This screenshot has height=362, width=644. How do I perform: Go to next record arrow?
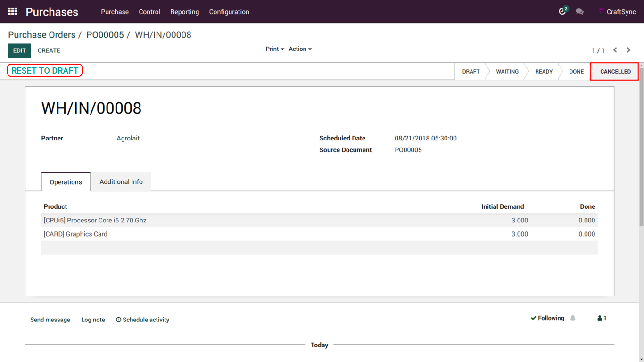tap(628, 50)
